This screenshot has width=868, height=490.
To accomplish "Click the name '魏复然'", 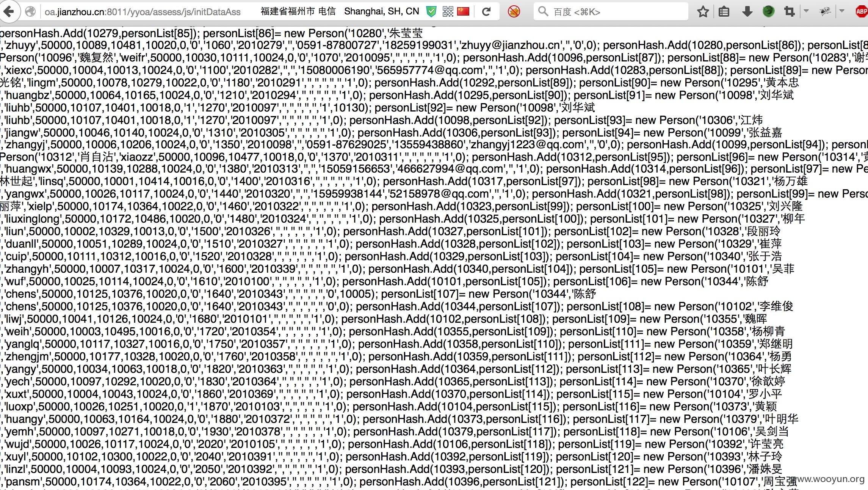I will 97,58.
